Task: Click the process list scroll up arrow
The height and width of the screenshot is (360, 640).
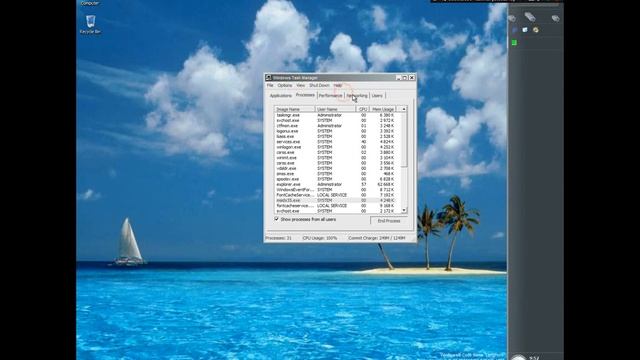Action: (x=404, y=109)
